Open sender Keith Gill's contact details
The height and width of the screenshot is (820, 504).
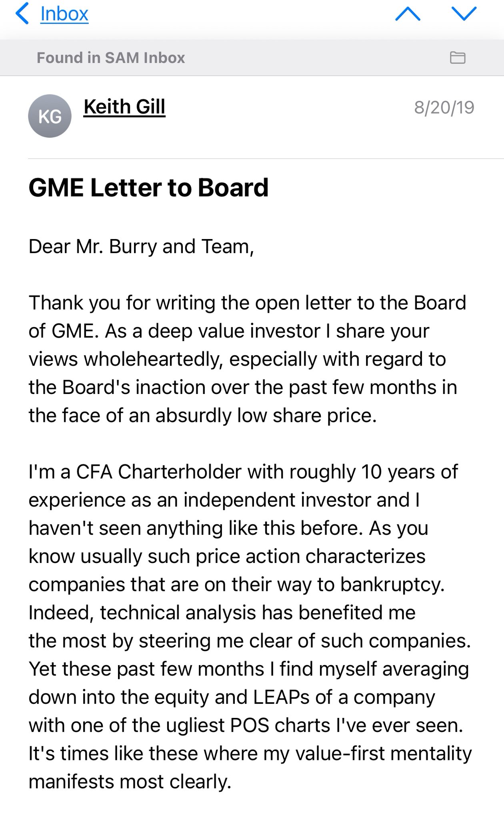(124, 107)
